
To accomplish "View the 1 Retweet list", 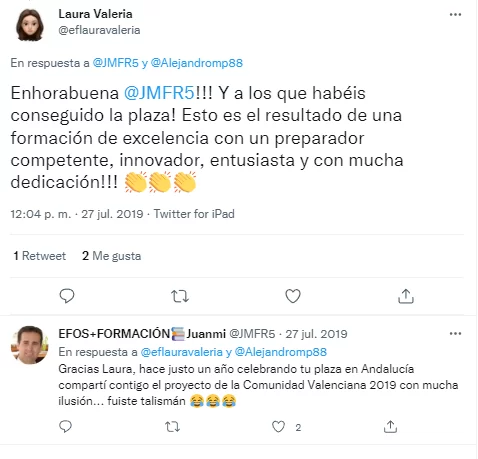I will click(x=40, y=256).
